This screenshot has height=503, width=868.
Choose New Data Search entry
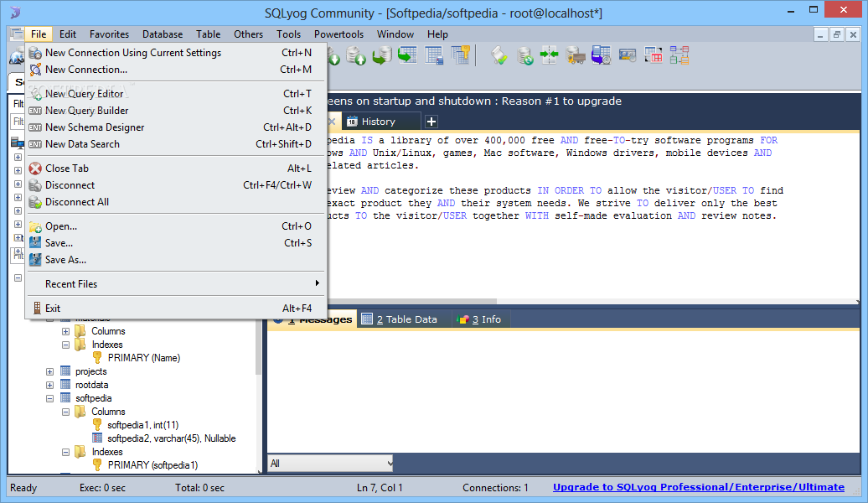click(x=176, y=143)
